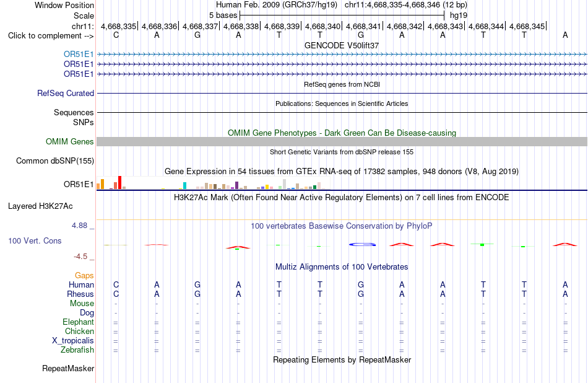Viewport: 588px width, 383px height.
Task: Click the hg19 label beside scale bar
Action: [459, 15]
